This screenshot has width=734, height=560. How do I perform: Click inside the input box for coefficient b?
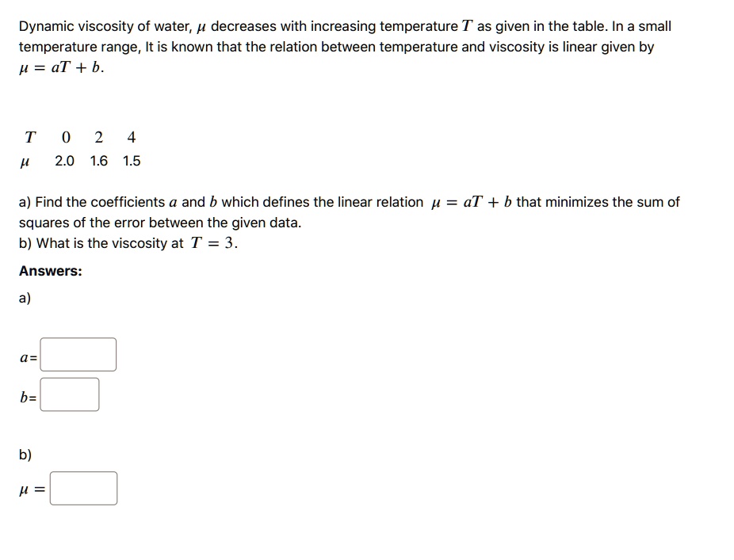(x=71, y=394)
